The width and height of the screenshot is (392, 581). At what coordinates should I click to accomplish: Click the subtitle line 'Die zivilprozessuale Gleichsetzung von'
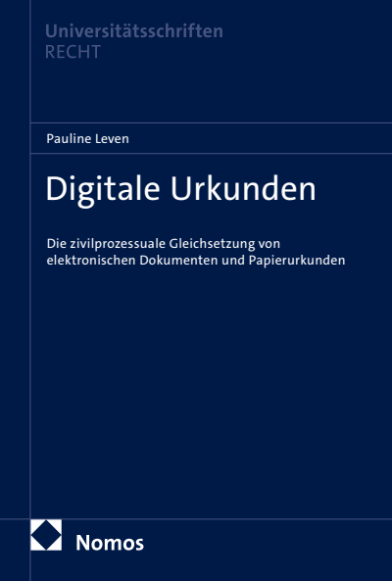[164, 244]
